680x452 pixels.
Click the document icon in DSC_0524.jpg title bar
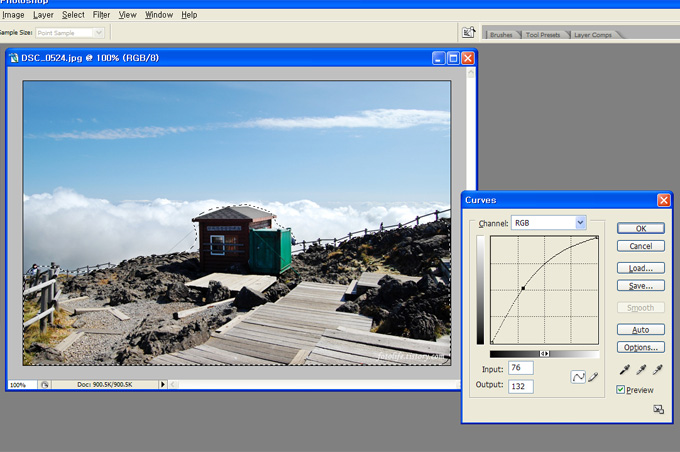14,58
